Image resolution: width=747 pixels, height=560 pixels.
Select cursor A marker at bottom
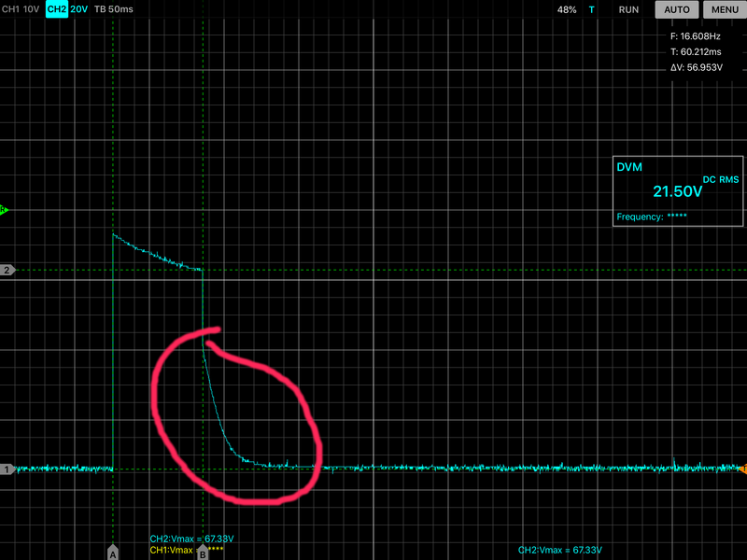pos(113,553)
